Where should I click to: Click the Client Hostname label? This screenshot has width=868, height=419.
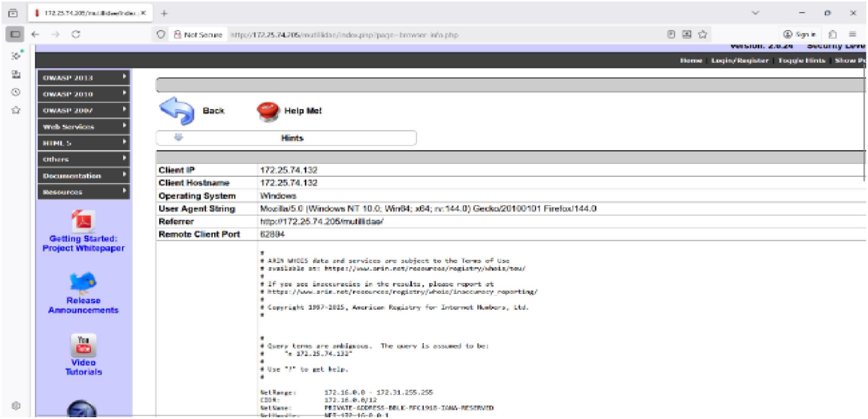point(194,183)
